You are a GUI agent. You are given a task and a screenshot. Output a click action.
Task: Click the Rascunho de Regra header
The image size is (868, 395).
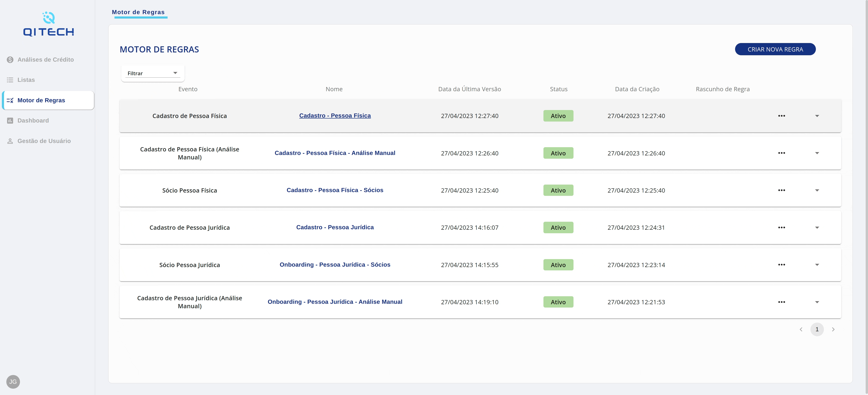click(x=723, y=89)
